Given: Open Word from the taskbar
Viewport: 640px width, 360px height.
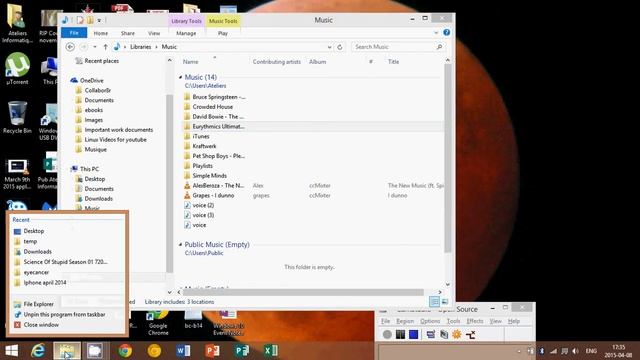Looking at the screenshot, I should (183, 351).
